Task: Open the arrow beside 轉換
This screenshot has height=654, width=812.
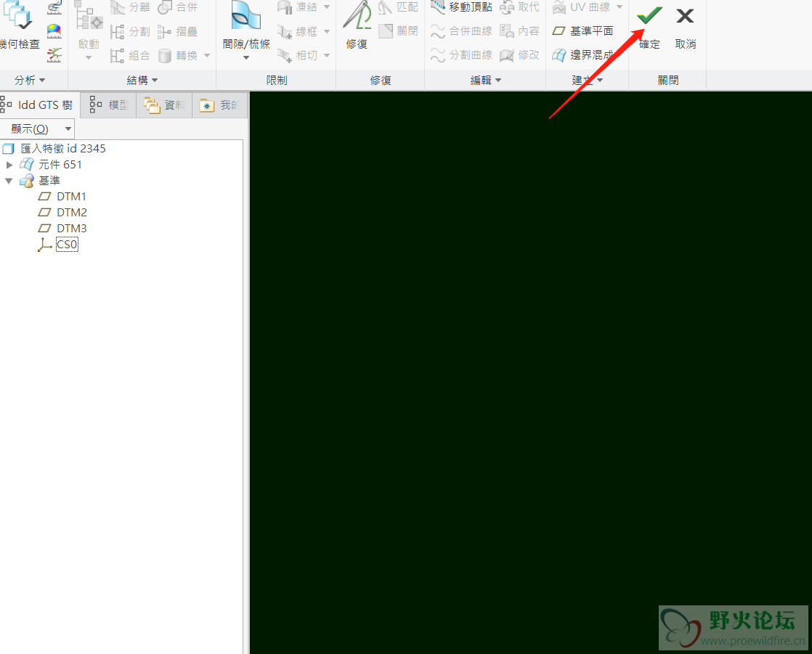Action: click(207, 55)
